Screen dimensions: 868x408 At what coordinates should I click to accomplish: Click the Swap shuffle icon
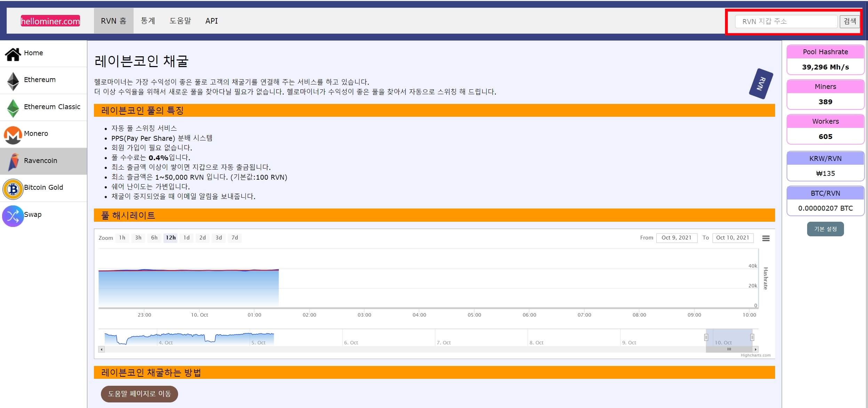coord(13,216)
